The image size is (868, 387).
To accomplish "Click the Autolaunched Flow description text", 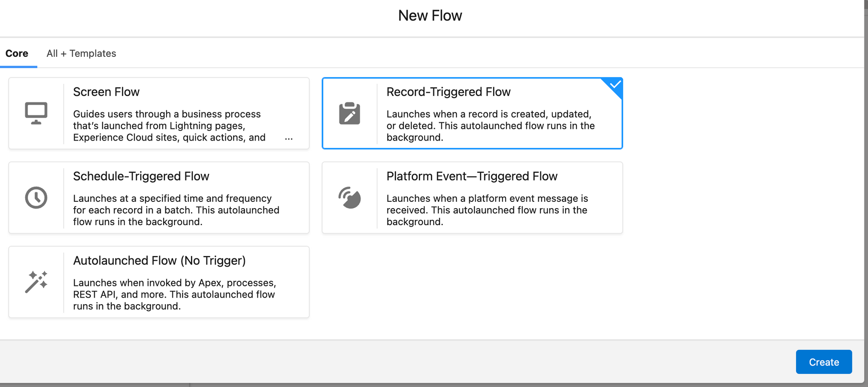I will click(x=174, y=294).
